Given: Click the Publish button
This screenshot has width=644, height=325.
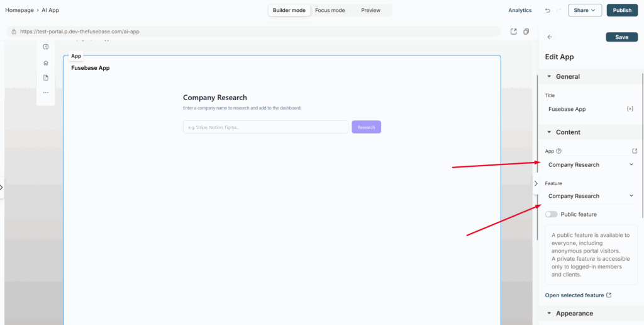Looking at the screenshot, I should [622, 10].
